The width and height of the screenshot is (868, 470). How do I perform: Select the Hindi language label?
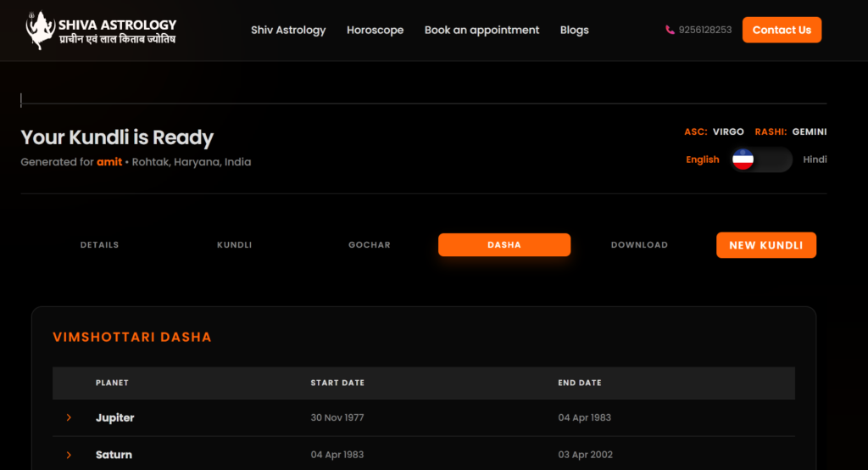(815, 159)
